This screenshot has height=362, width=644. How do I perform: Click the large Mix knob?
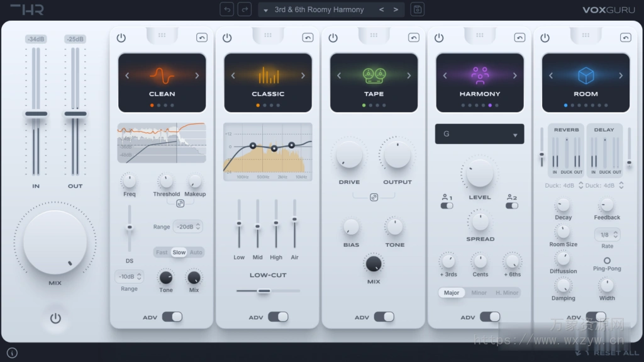55,242
